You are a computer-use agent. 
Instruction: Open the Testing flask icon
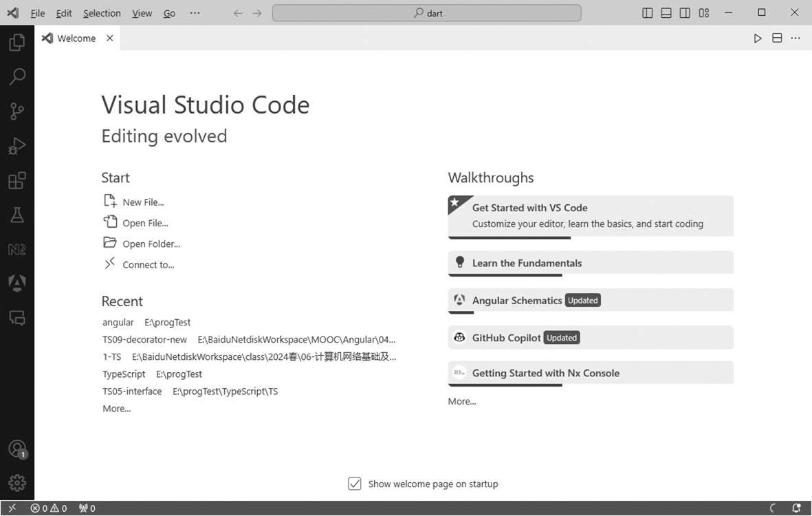point(17,215)
